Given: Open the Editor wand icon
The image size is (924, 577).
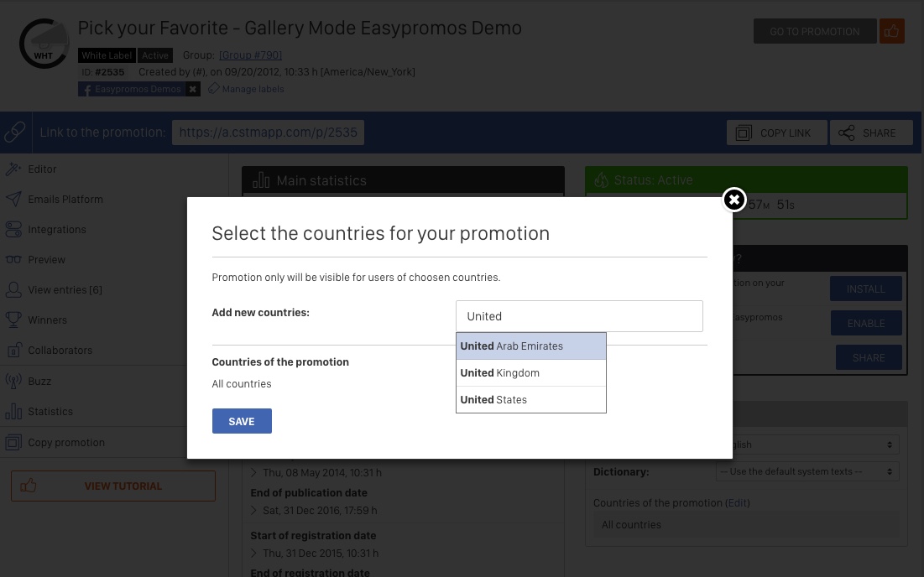Looking at the screenshot, I should click(x=13, y=169).
